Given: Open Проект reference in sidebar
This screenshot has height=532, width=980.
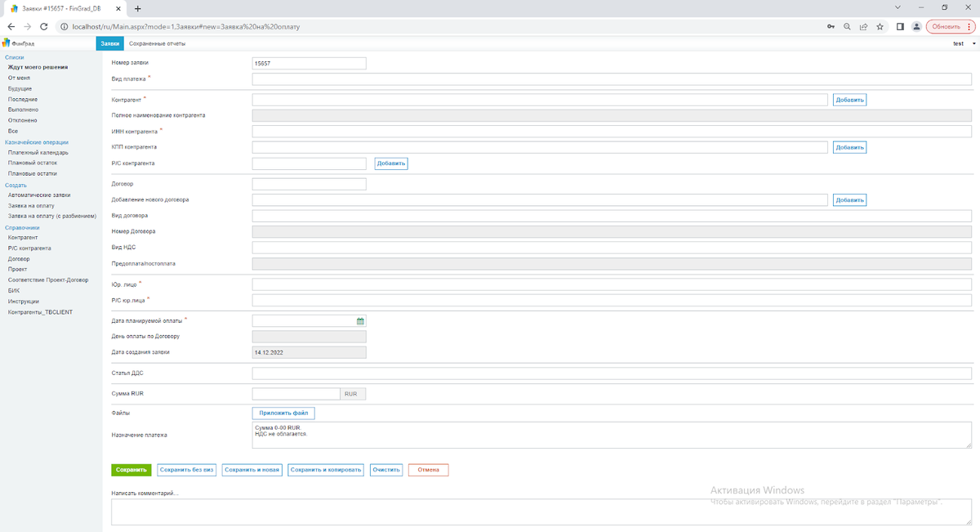Looking at the screenshot, I should (x=17, y=269).
